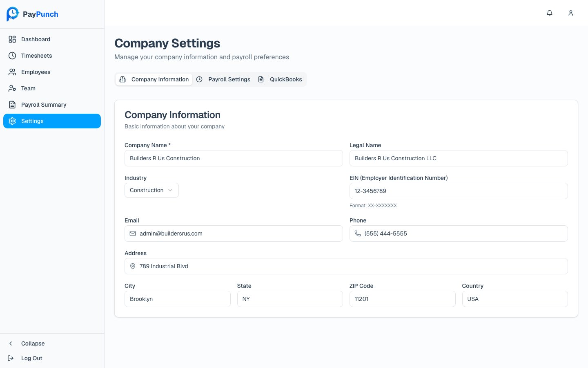588x368 pixels.
Task: Click the Payroll Summary document icon
Action: point(12,105)
